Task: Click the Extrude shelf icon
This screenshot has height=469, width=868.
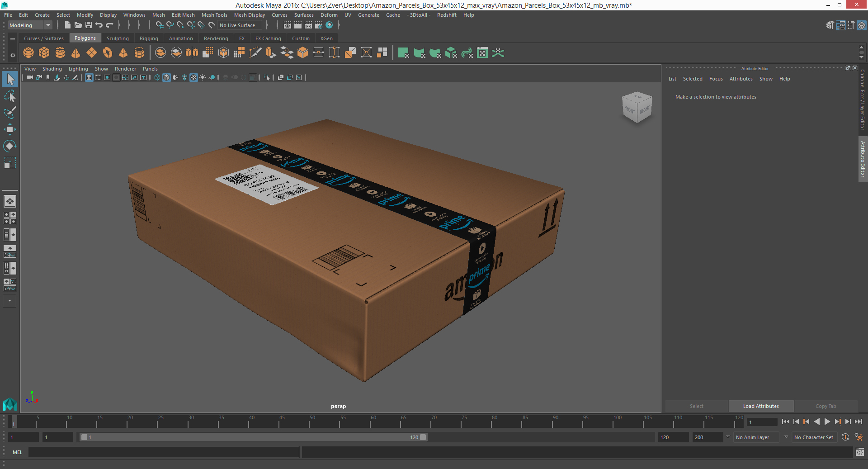Action: click(271, 53)
